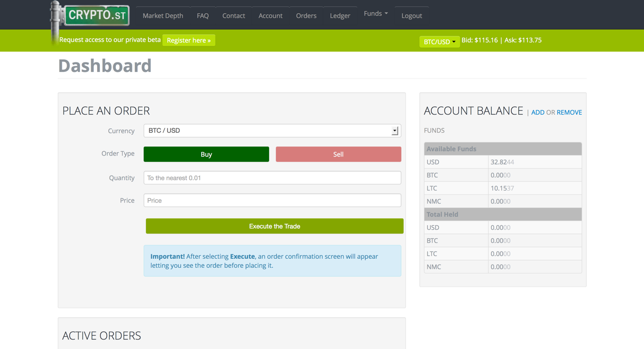
Task: Click the USD available funds row
Action: [x=503, y=162]
